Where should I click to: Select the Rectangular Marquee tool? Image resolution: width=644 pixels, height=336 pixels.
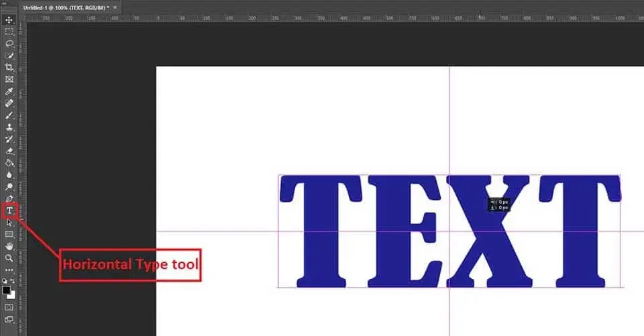9,32
